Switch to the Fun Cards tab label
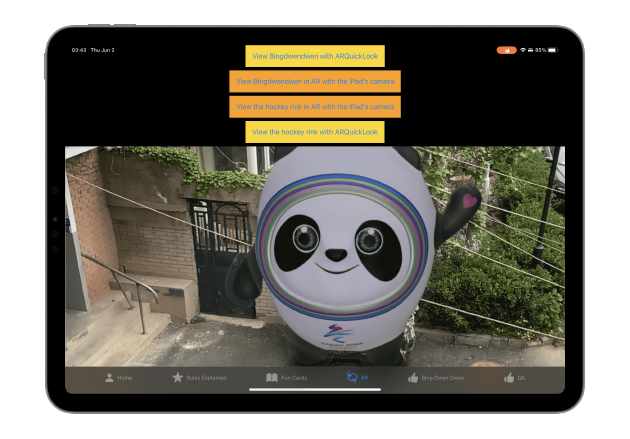 tap(294, 378)
